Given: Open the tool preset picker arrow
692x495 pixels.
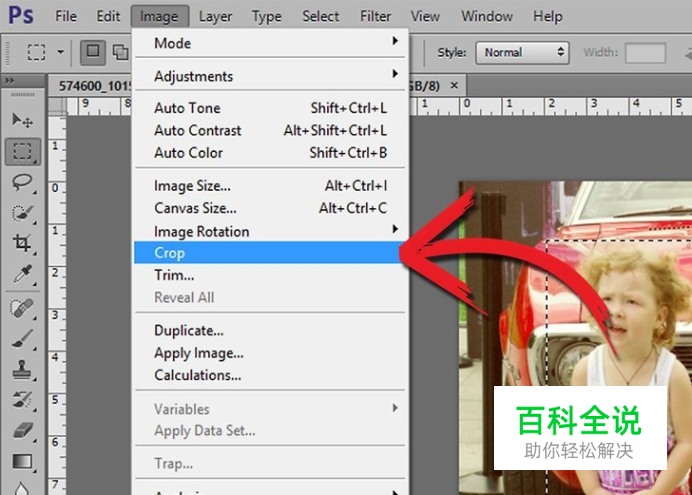Looking at the screenshot, I should point(60,52).
